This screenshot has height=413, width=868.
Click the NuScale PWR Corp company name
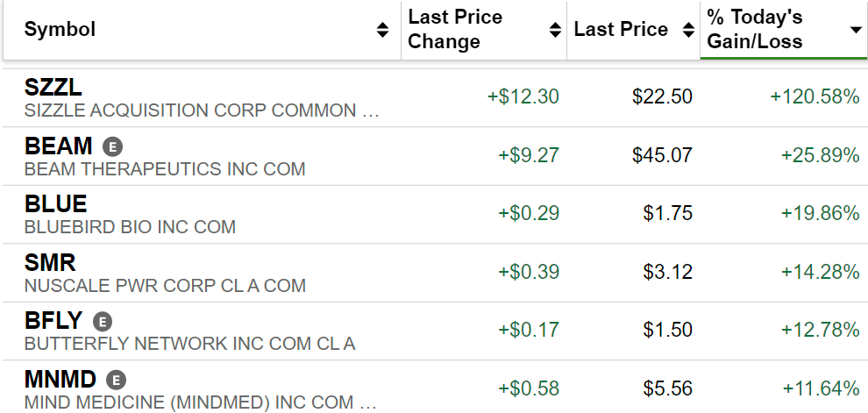[165, 286]
